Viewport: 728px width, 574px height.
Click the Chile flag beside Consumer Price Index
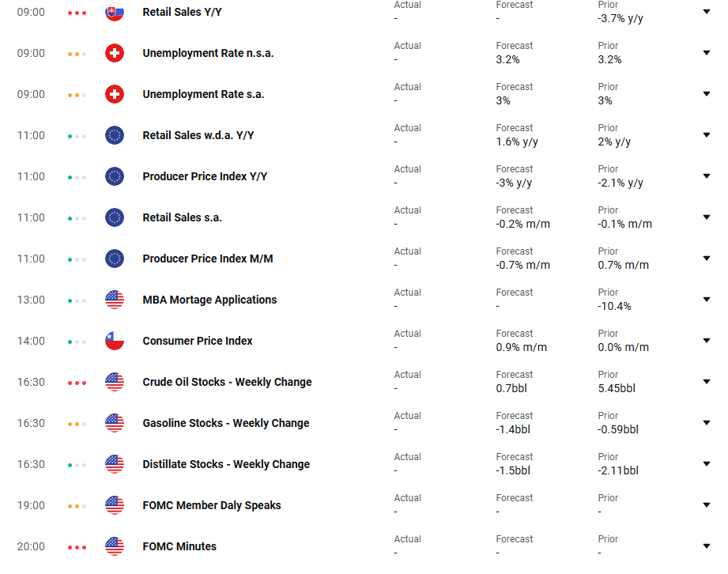point(115,341)
